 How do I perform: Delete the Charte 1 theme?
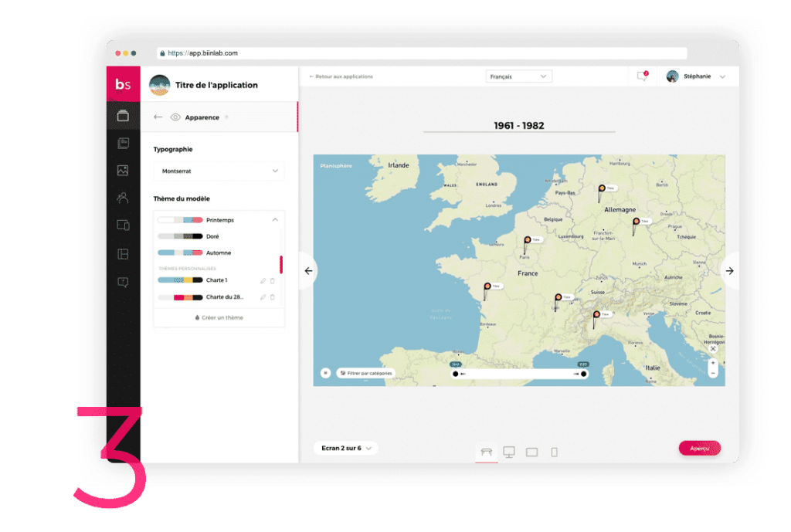click(x=273, y=281)
